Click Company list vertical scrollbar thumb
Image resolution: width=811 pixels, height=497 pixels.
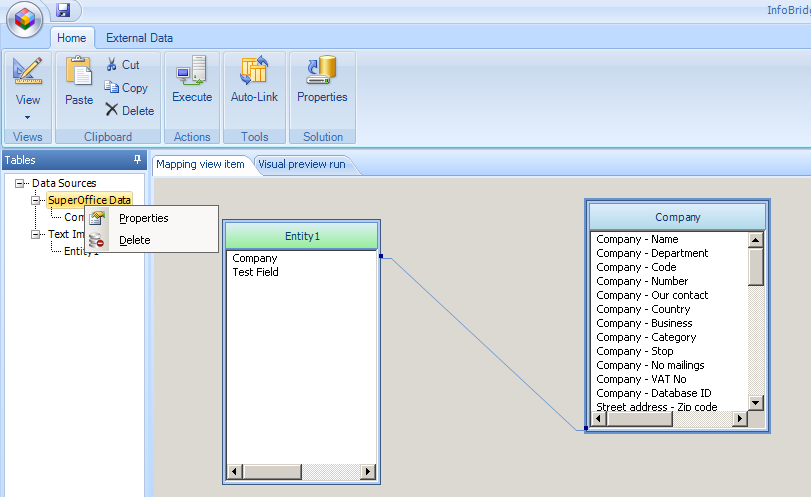pyautogui.click(x=756, y=266)
